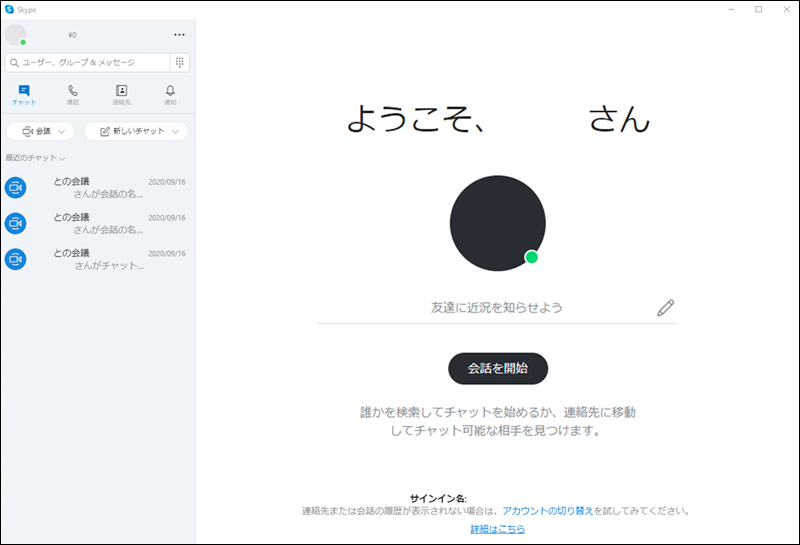Screen dimensions: 800x545
Task: Open the first meeting chat dated 2020/09/16
Action: coord(97,187)
